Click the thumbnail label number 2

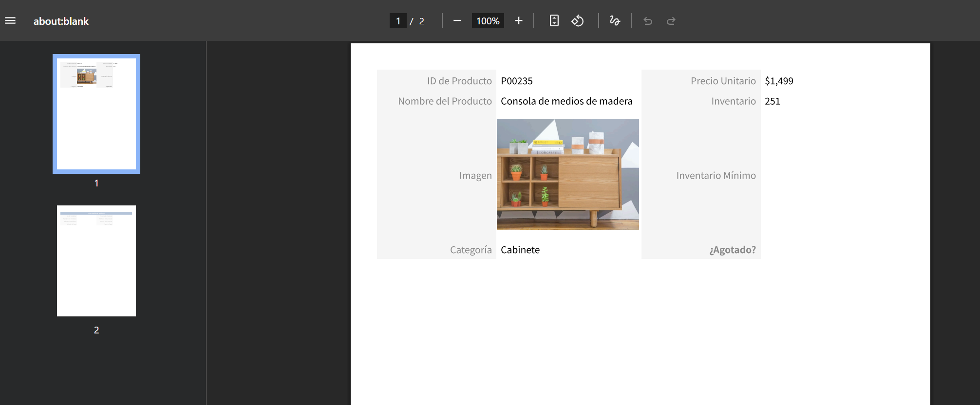(x=96, y=330)
